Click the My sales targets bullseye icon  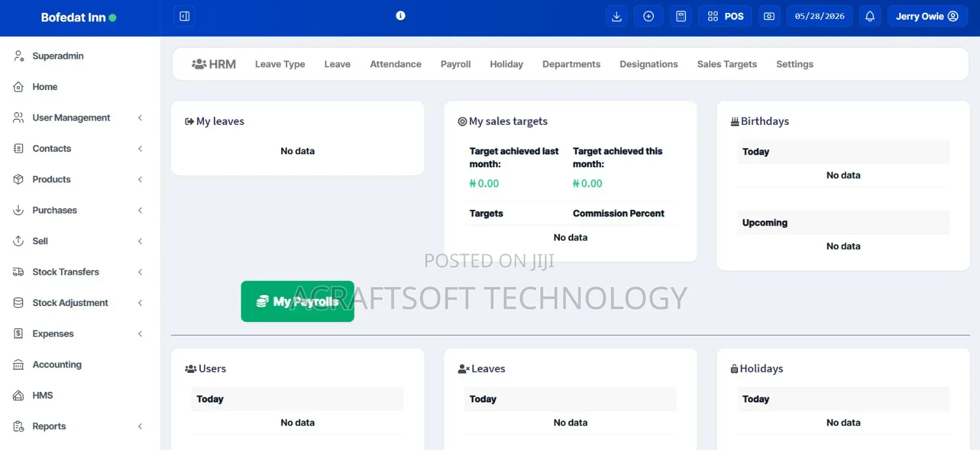462,122
